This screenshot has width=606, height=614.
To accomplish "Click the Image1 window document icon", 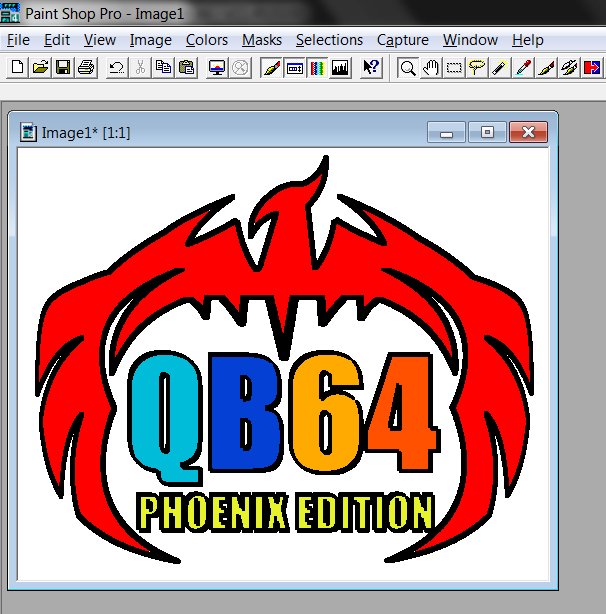I will tap(29, 132).
